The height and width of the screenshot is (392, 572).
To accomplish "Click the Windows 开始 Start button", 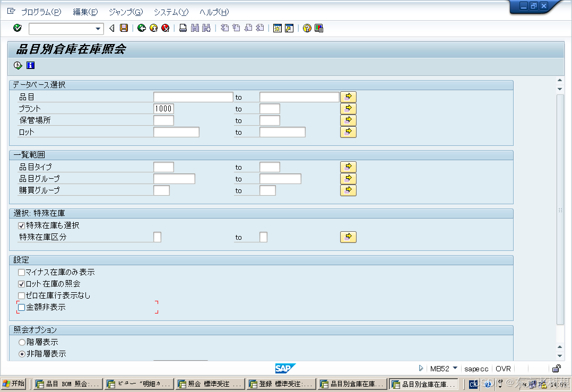I will [13, 384].
